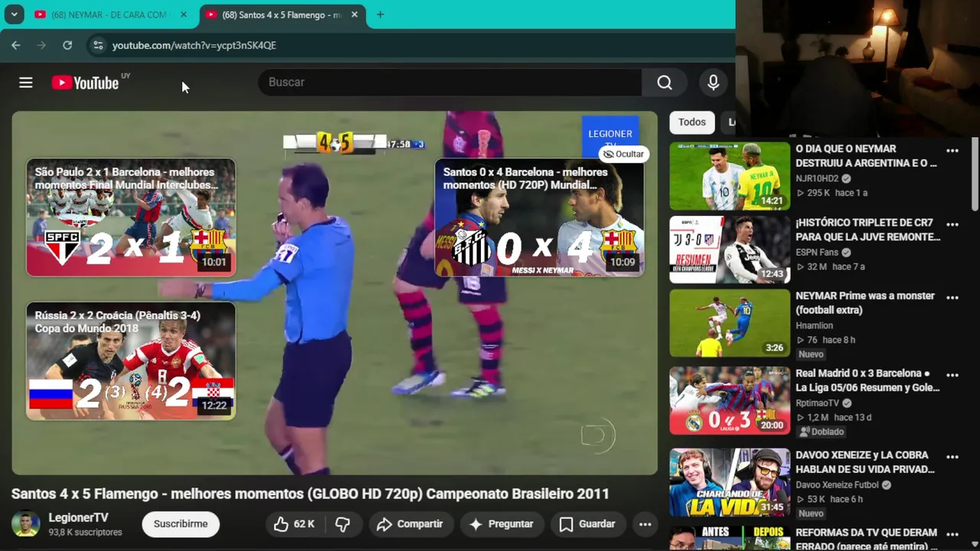Viewport: 980px width, 551px height.
Task: Click the Hnamlion channel name
Action: click(814, 326)
